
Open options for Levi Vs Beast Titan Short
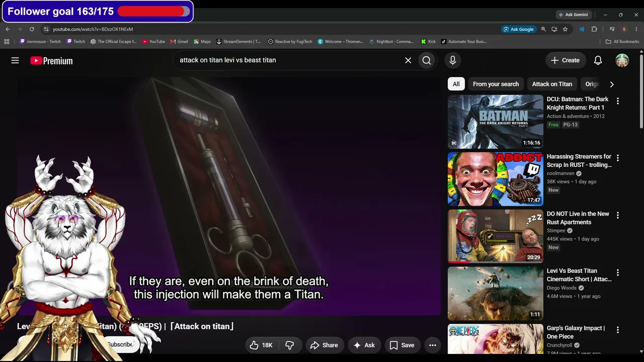[x=618, y=273]
